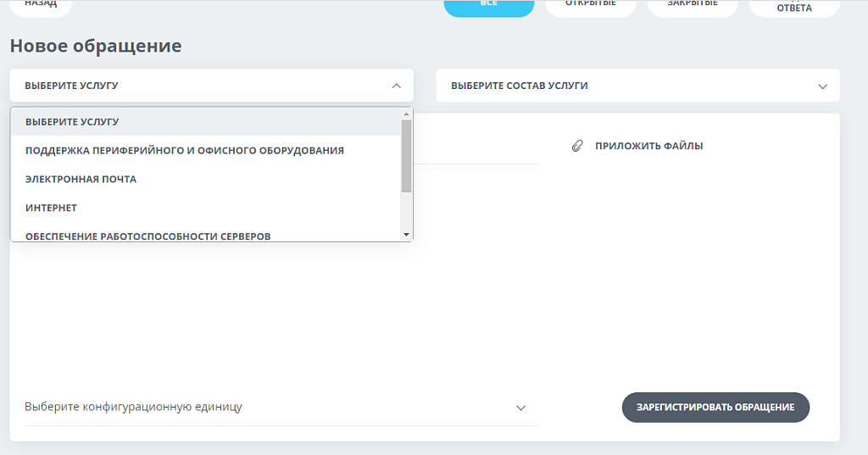Collapse the service list with the up chevron
This screenshot has width=868, height=455.
(x=396, y=86)
